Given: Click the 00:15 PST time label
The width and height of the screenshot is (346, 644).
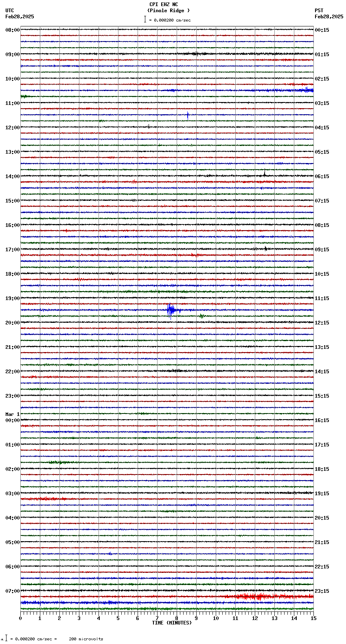Looking at the screenshot, I should point(322,30).
